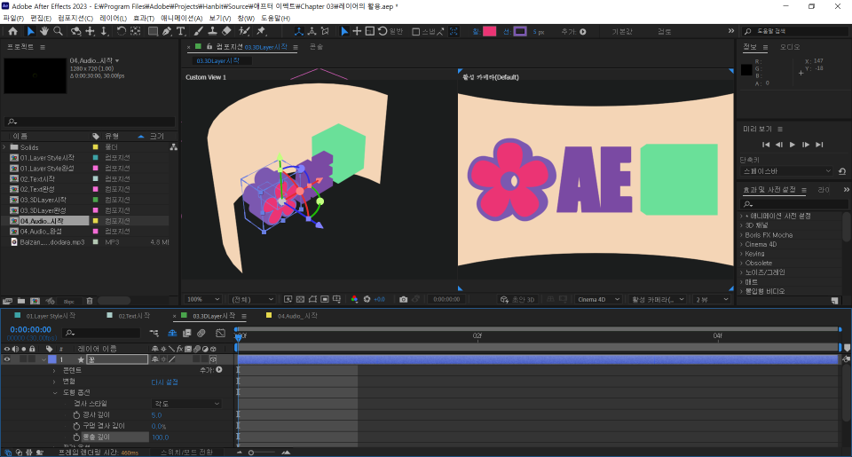Select Balzan..dodara.mp3 in Project panel
This screenshot has height=457, width=852.
pos(52,242)
